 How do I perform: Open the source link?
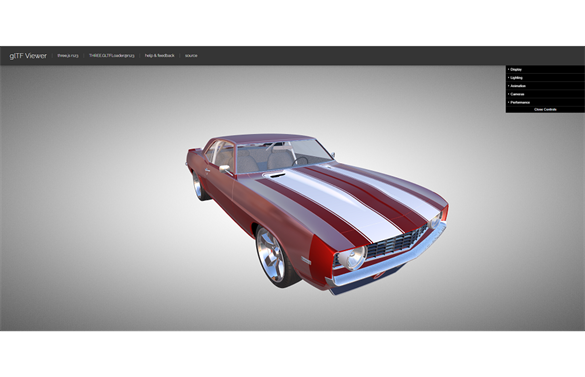191,56
